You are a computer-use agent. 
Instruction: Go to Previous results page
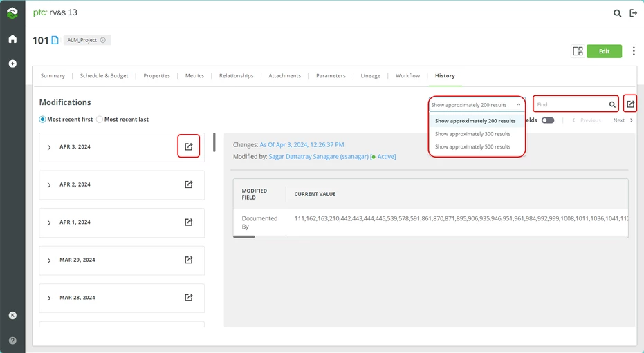[587, 120]
